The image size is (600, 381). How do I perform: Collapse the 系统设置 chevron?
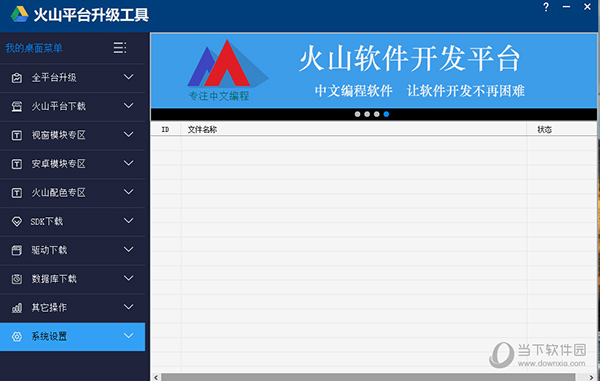tap(129, 336)
